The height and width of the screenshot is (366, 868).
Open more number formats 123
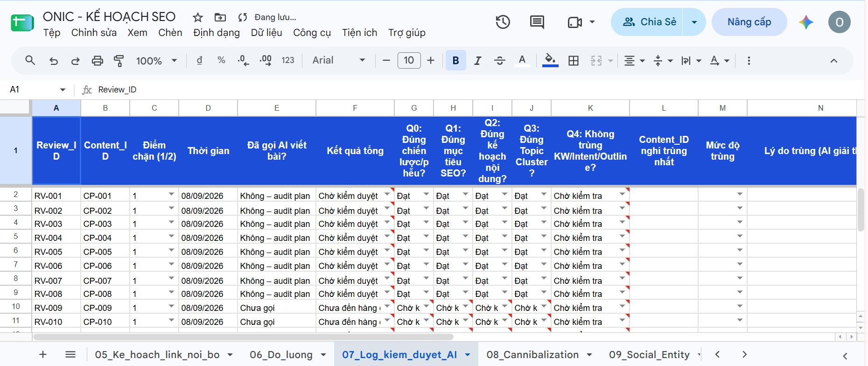[287, 60]
